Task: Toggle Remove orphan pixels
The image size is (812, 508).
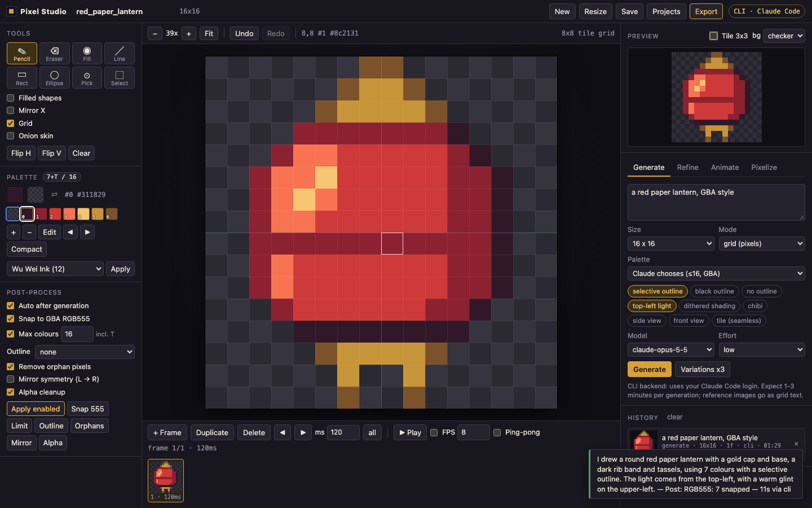Action: click(x=10, y=367)
